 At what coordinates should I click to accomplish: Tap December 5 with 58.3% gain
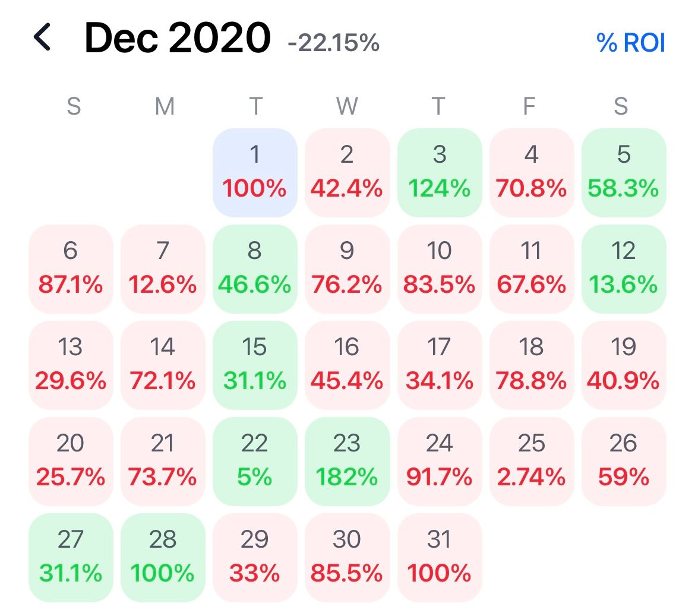point(624,172)
